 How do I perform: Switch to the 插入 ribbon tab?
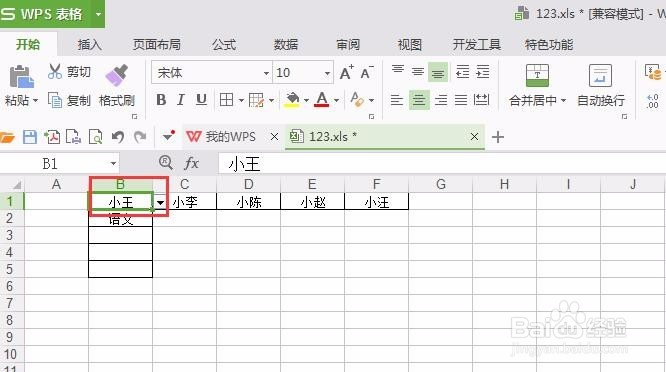point(90,44)
